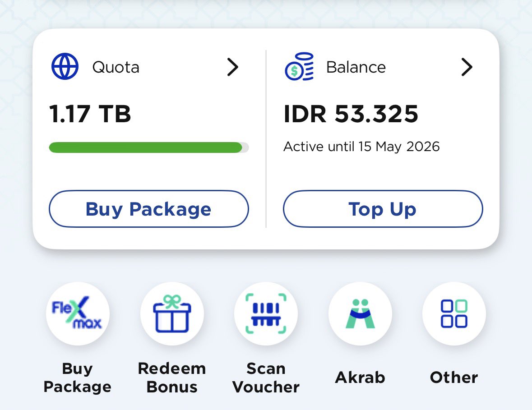532x410 pixels.
Task: Tap the Akrab label text
Action: [360, 378]
